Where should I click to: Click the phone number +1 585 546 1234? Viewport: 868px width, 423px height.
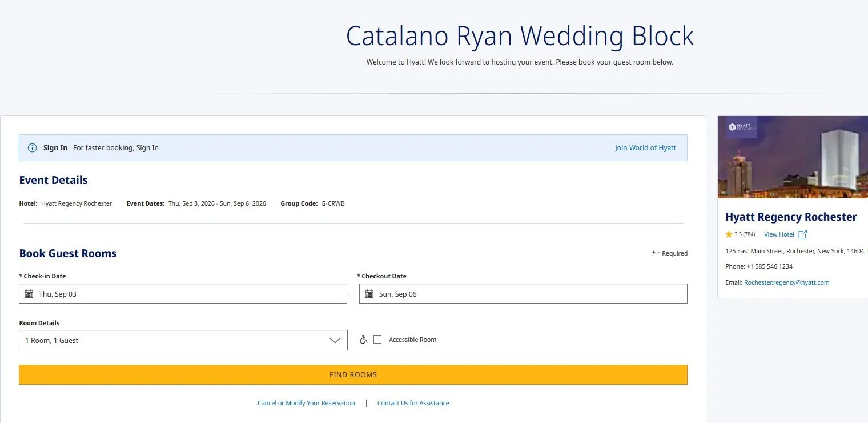(x=769, y=266)
